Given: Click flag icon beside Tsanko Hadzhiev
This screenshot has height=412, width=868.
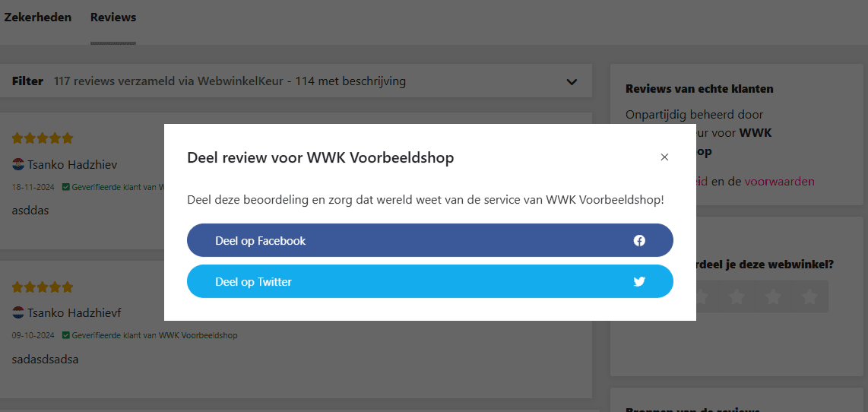Looking at the screenshot, I should [18, 164].
